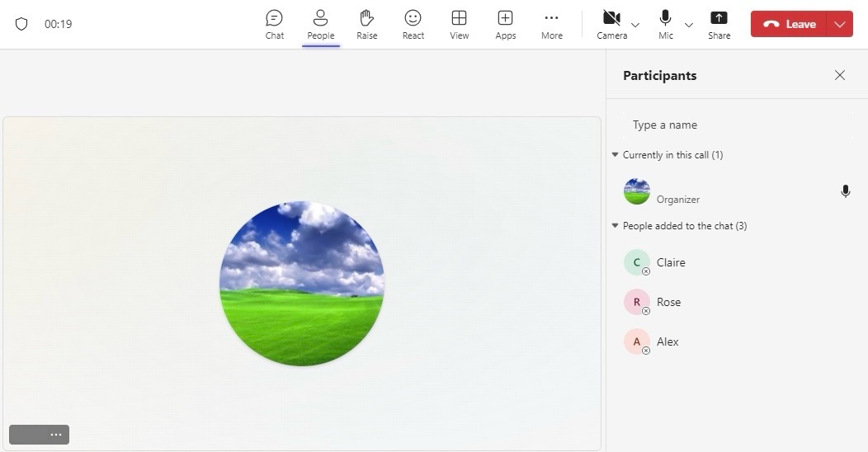Close the Participants pane

[x=840, y=75]
